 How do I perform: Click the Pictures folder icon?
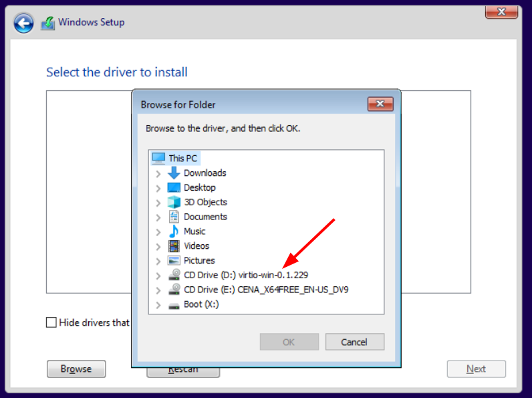pos(174,261)
